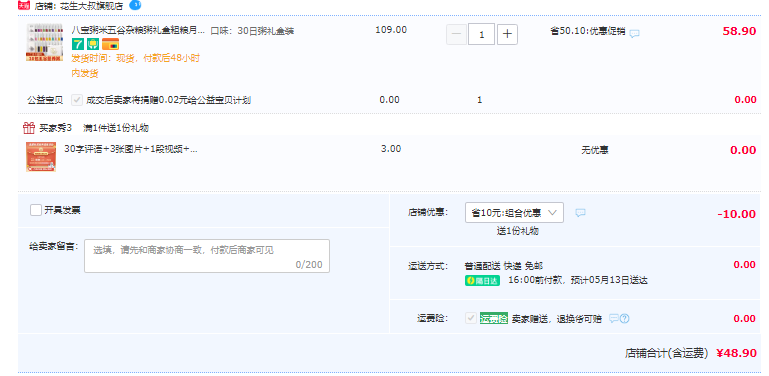Click 卖家赠送,退换货可赔 insurance text
Viewport: 769px width, 376px height.
coord(557,319)
